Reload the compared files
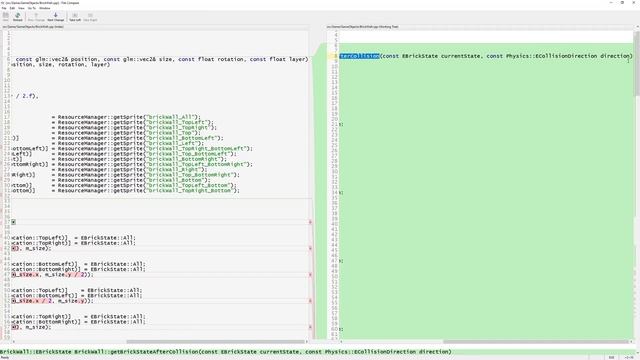640x360 pixels. click(18, 17)
